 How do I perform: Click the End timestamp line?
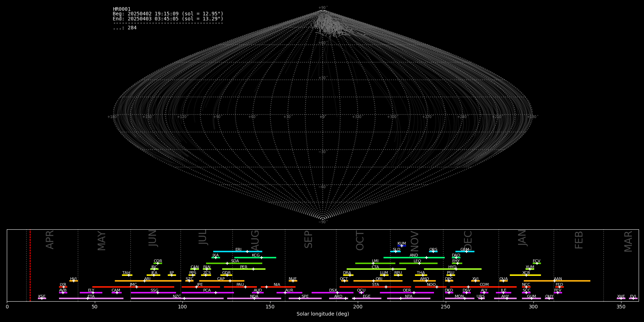tap(168, 19)
